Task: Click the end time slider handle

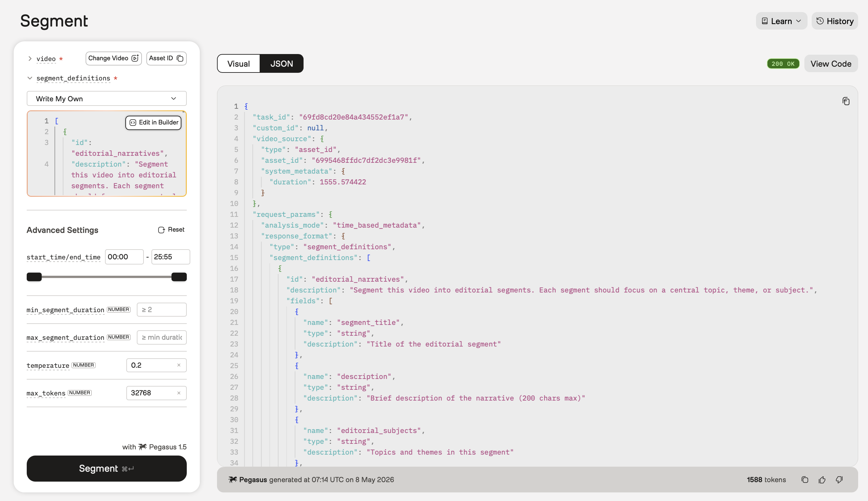Action: pyautogui.click(x=179, y=277)
